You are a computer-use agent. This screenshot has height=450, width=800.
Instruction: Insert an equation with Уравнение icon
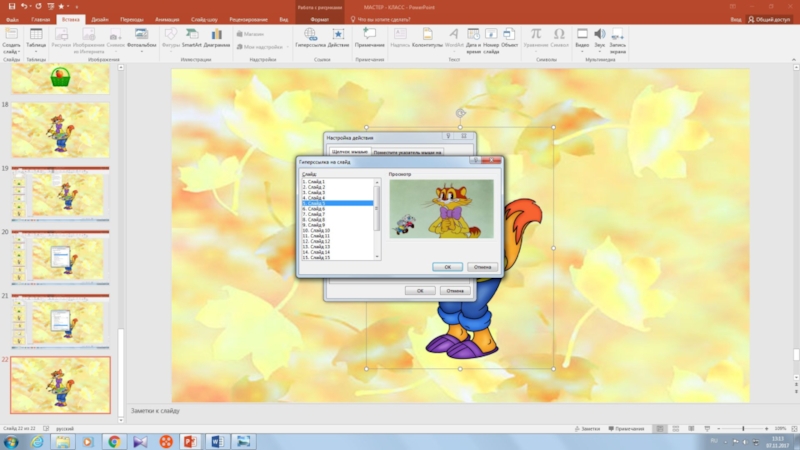pos(536,36)
